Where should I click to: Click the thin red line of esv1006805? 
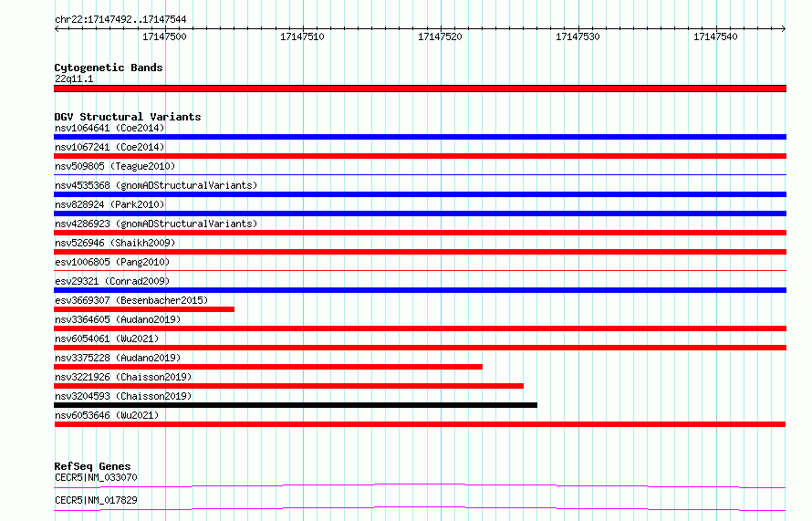coord(420,271)
